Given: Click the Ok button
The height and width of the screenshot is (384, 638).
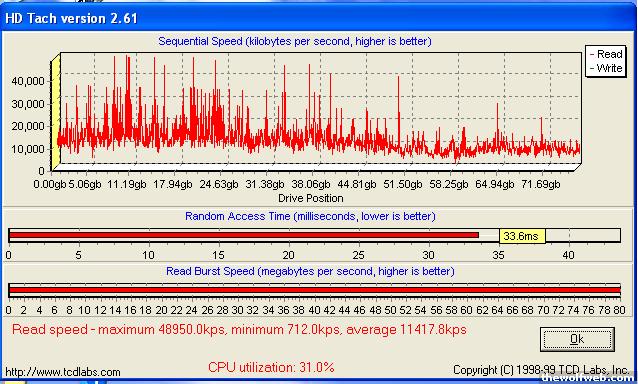Looking at the screenshot, I should 577,339.
